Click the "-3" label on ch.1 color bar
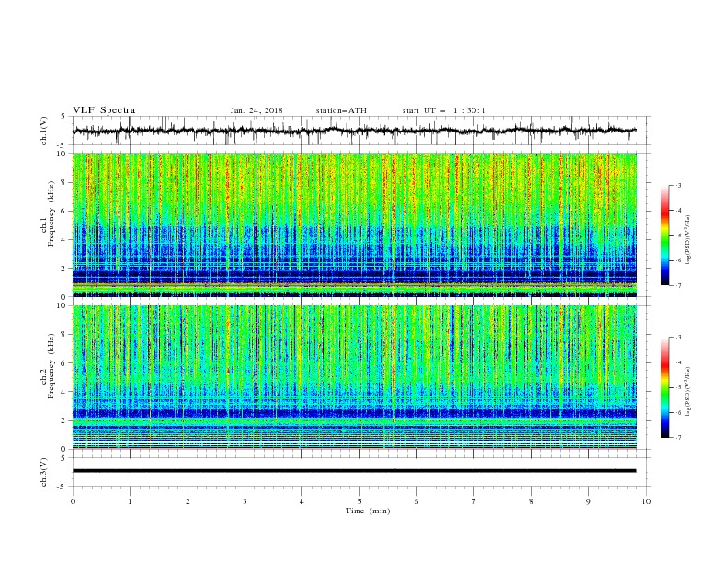This screenshot has width=728, height=563. pos(677,185)
